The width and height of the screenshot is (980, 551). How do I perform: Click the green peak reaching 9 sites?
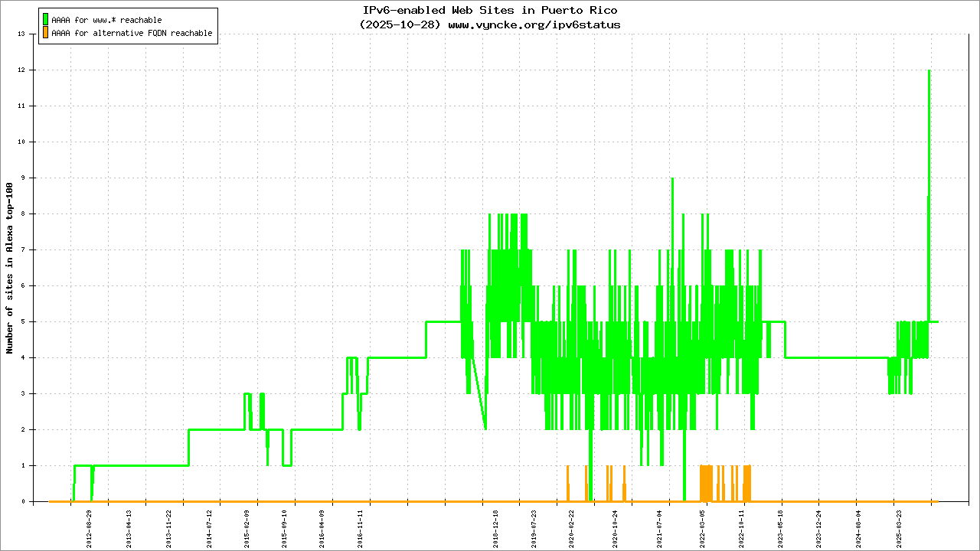(x=672, y=179)
